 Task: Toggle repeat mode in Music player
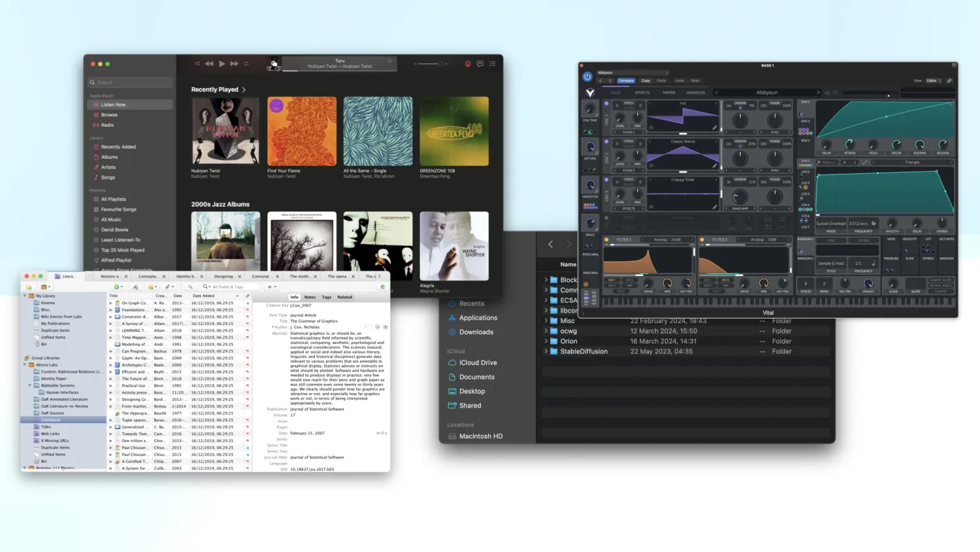246,64
